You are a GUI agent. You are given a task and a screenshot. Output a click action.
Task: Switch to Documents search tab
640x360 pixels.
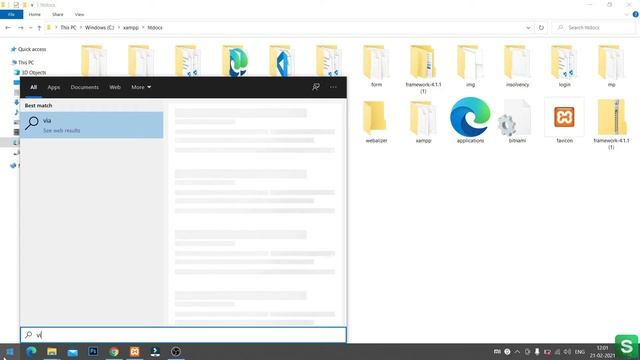click(84, 87)
